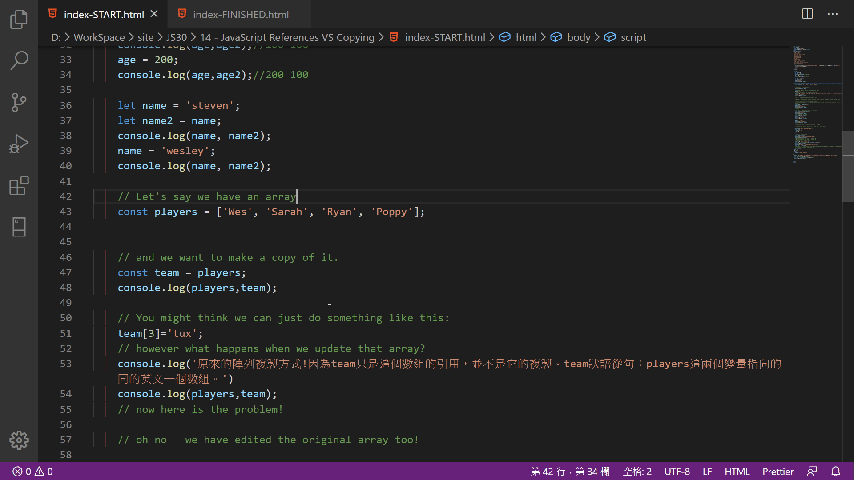Open the bookmarks-style panel icon below Extensions
The width and height of the screenshot is (854, 480).
click(19, 227)
